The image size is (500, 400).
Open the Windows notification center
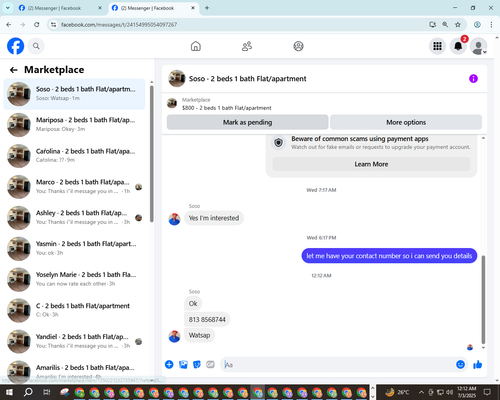[x=487, y=392]
